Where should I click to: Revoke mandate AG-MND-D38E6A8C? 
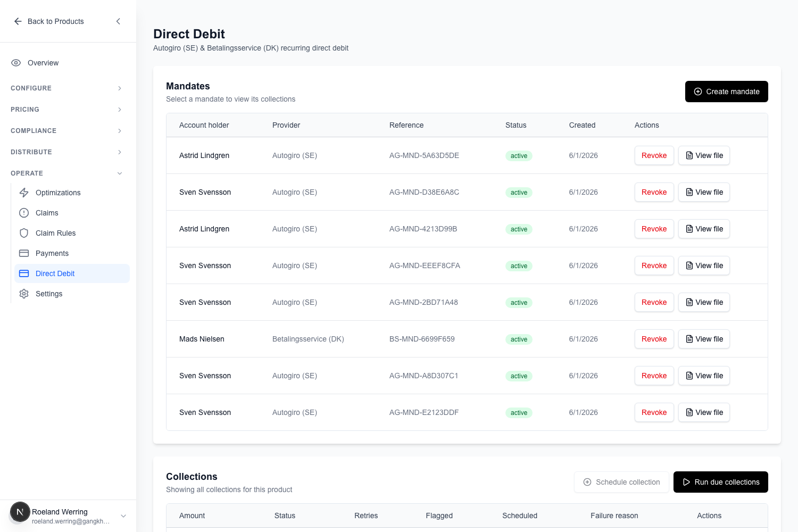pyautogui.click(x=654, y=192)
